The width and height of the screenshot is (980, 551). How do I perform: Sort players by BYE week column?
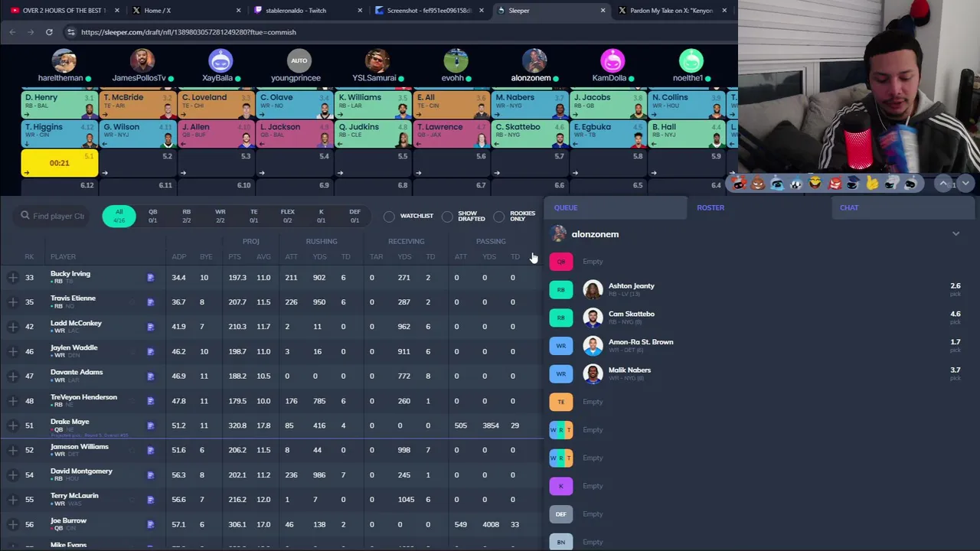coord(206,257)
